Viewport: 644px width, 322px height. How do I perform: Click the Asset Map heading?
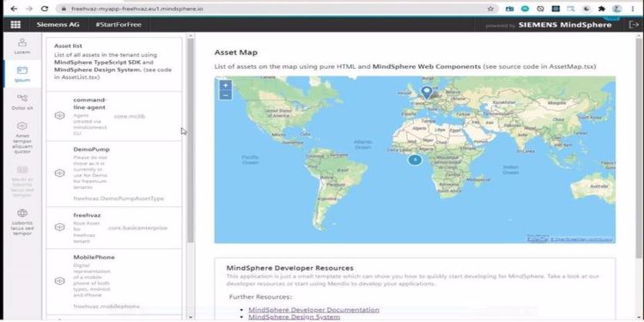click(236, 52)
